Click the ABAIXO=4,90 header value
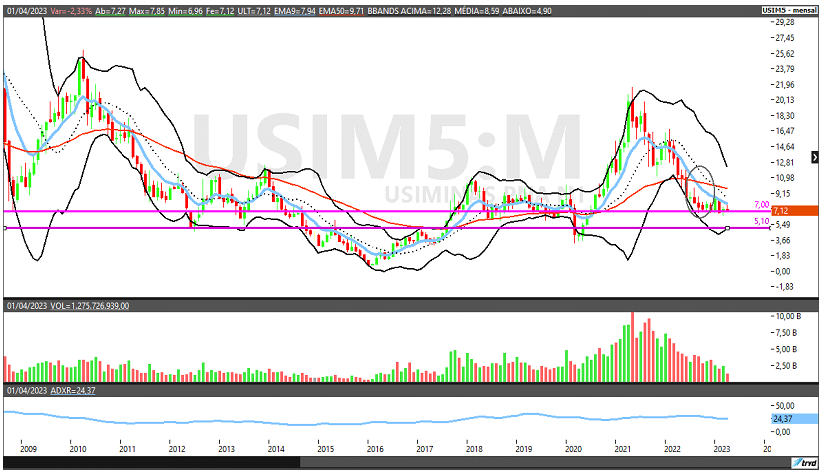821x471 pixels. tap(527, 11)
